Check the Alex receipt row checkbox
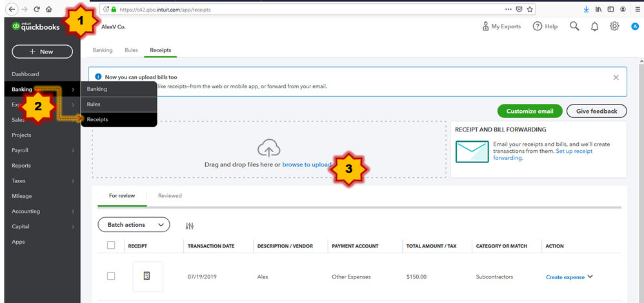Image resolution: width=644 pixels, height=303 pixels. point(111,276)
